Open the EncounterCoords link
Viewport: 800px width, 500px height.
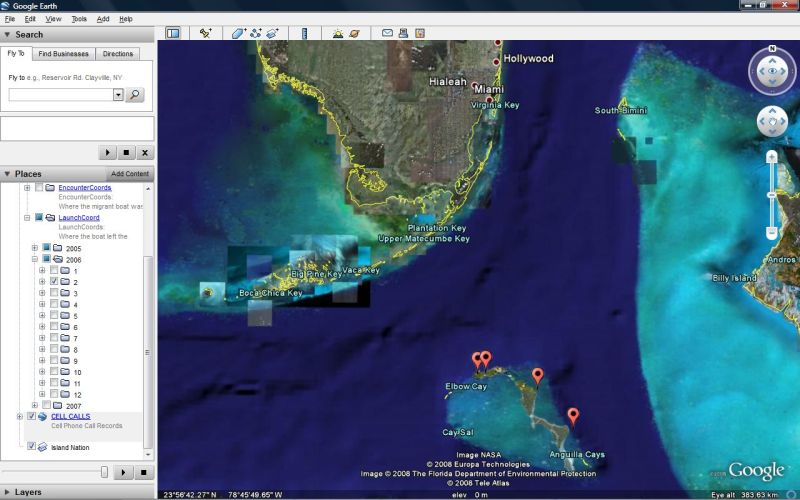click(85, 188)
